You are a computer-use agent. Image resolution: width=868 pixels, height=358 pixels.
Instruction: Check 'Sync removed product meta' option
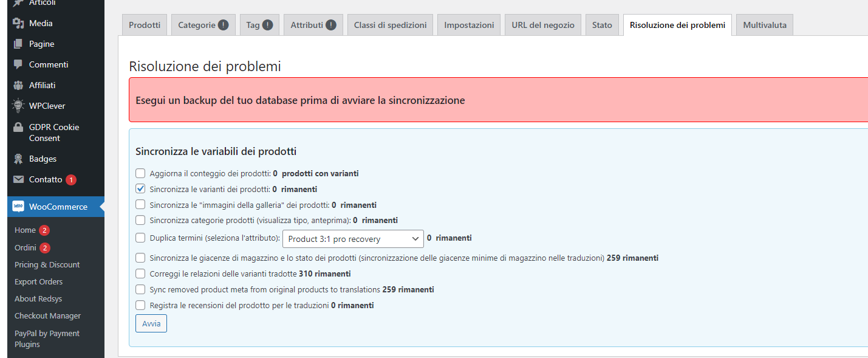tap(140, 289)
